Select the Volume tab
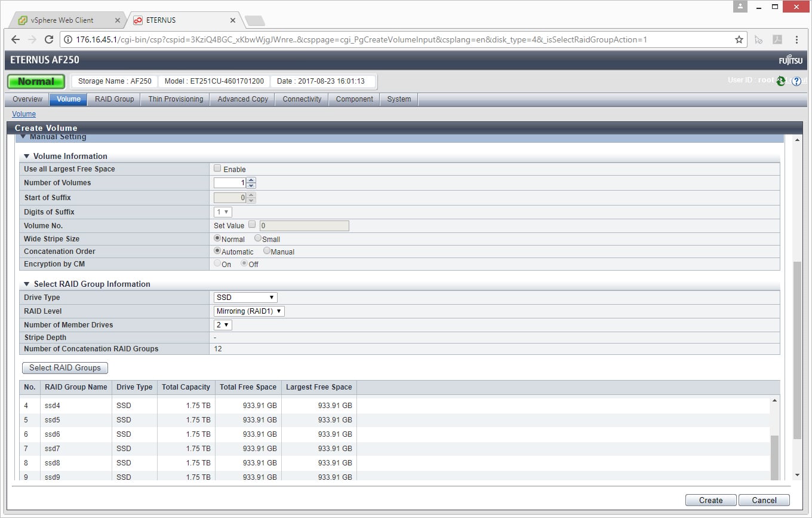The image size is (812, 518). [69, 99]
